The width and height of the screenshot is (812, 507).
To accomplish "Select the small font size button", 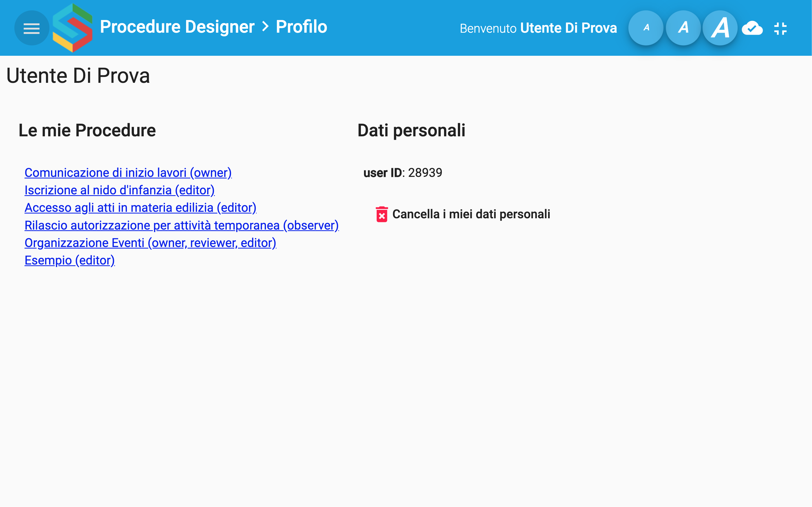I will (x=646, y=28).
